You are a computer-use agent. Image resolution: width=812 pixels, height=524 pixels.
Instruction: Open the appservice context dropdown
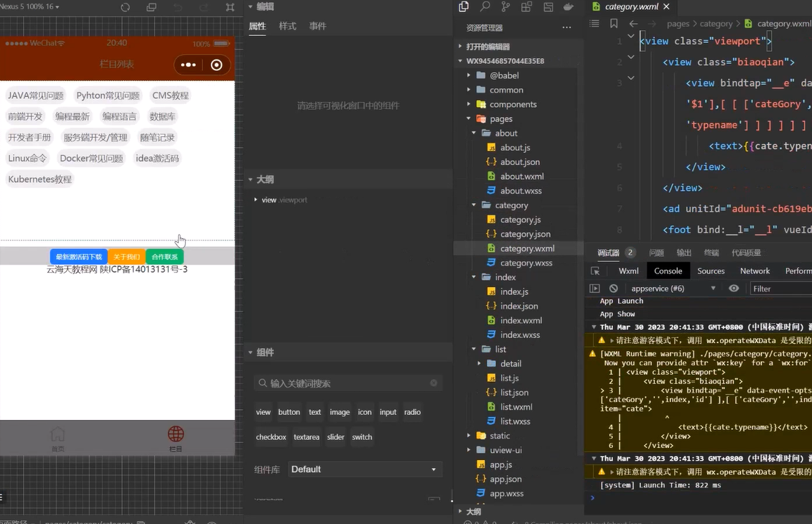coord(673,289)
